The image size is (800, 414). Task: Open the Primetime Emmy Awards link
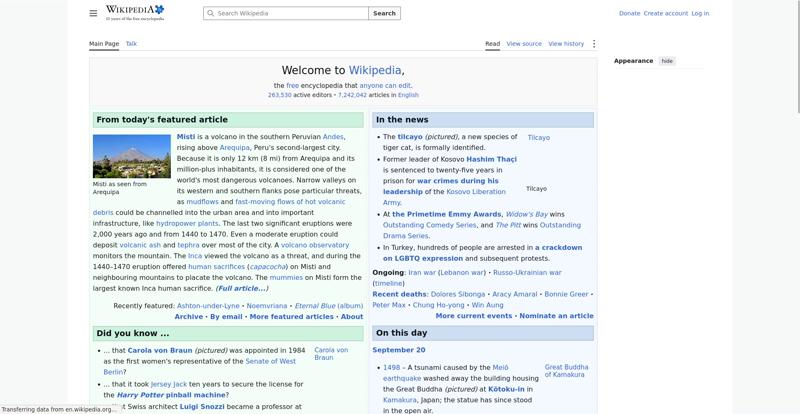point(446,214)
